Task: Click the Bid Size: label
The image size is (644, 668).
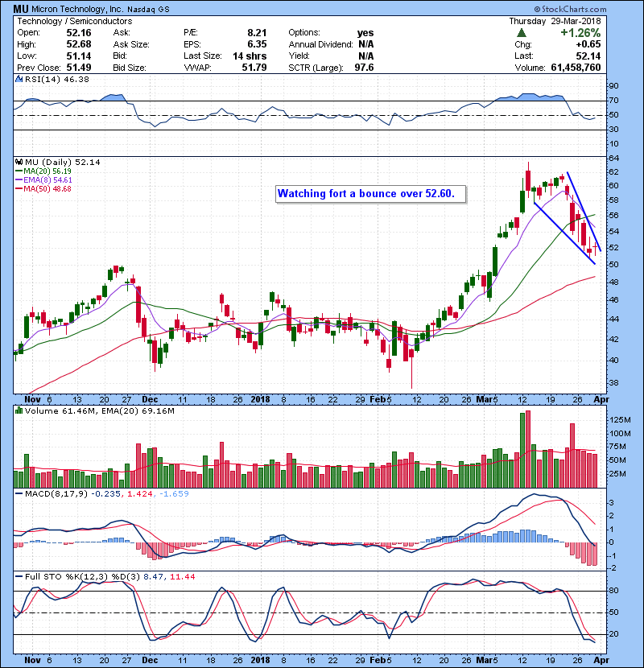Action: pyautogui.click(x=130, y=68)
